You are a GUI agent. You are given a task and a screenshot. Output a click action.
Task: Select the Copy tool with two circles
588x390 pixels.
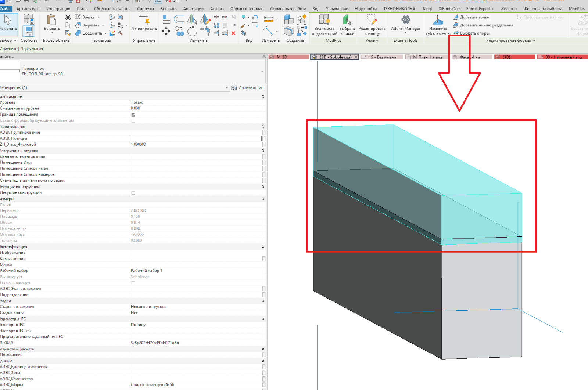(179, 31)
